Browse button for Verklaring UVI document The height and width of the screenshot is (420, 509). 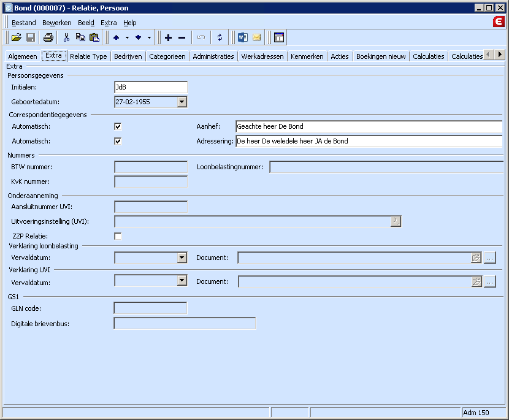490,281
